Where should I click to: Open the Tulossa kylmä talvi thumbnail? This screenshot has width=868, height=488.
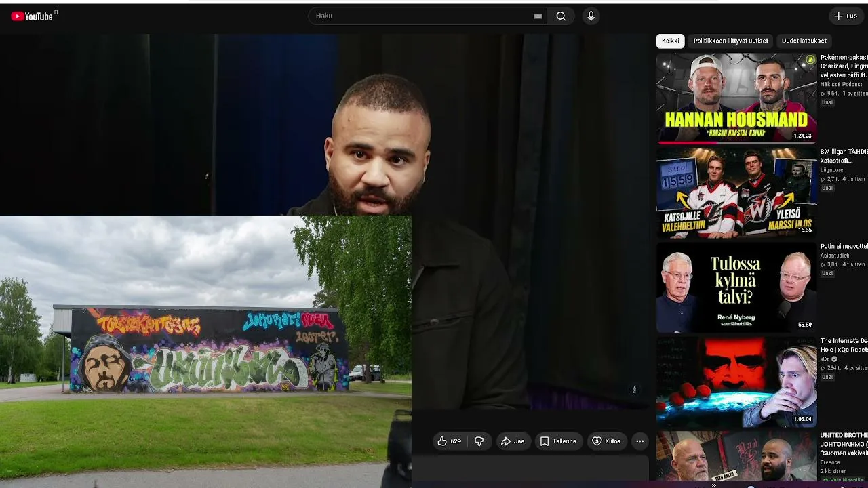736,287
